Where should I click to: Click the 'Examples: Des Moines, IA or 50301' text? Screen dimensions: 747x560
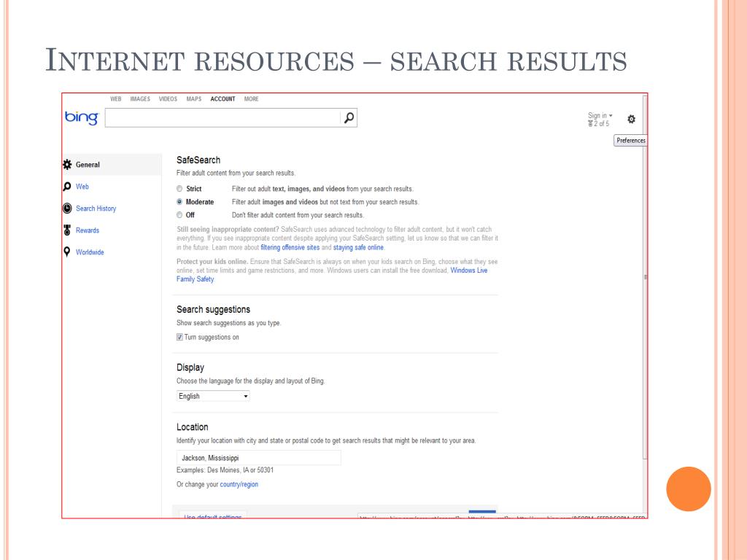(225, 470)
